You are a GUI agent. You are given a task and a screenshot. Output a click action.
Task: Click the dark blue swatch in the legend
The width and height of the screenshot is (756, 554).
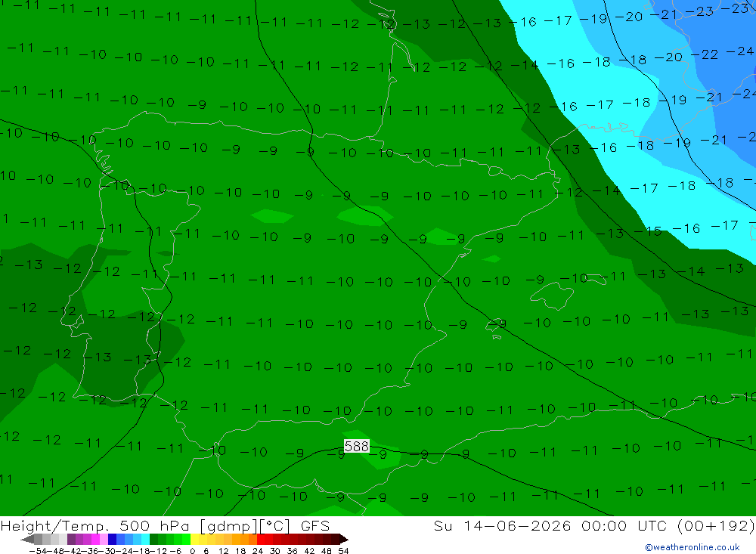[112, 540]
